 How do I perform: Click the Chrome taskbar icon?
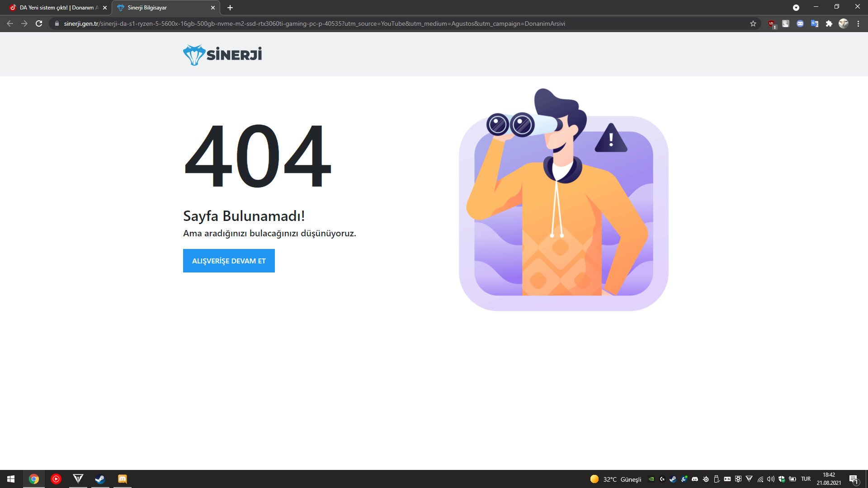pyautogui.click(x=34, y=479)
